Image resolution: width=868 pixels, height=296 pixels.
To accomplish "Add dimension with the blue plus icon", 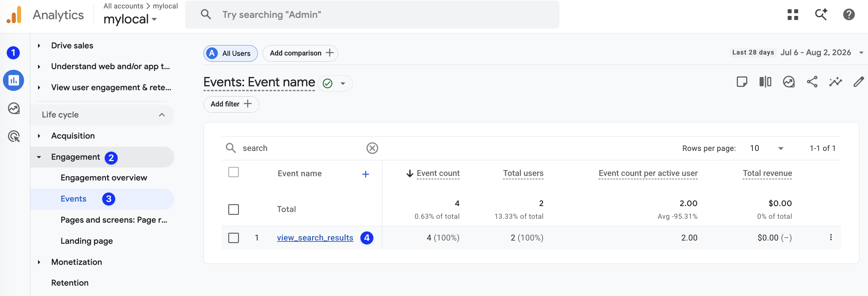I will [365, 174].
